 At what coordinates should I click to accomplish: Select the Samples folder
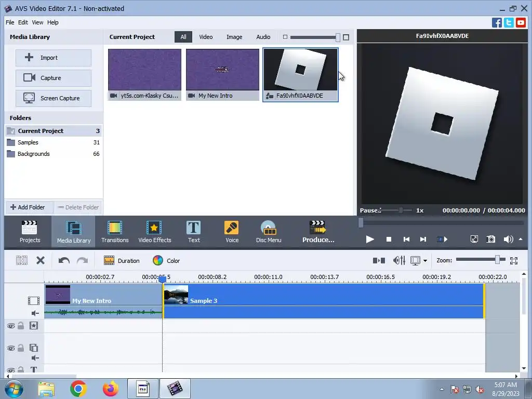click(x=54, y=142)
